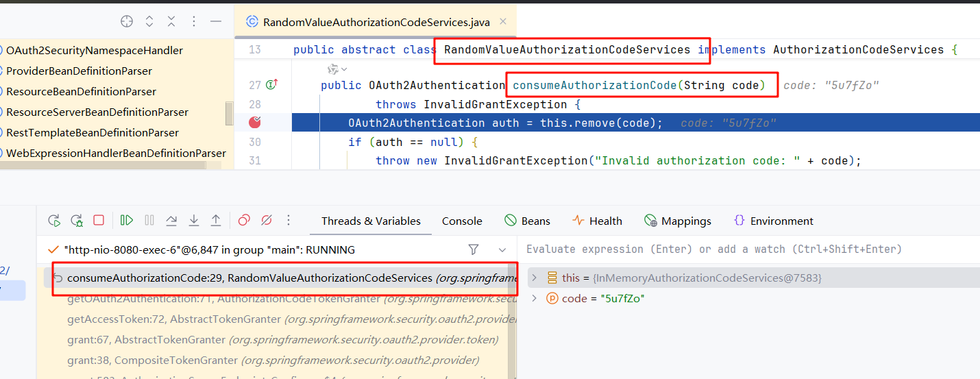Image resolution: width=980 pixels, height=379 pixels.
Task: Resume program execution
Action: click(x=127, y=221)
